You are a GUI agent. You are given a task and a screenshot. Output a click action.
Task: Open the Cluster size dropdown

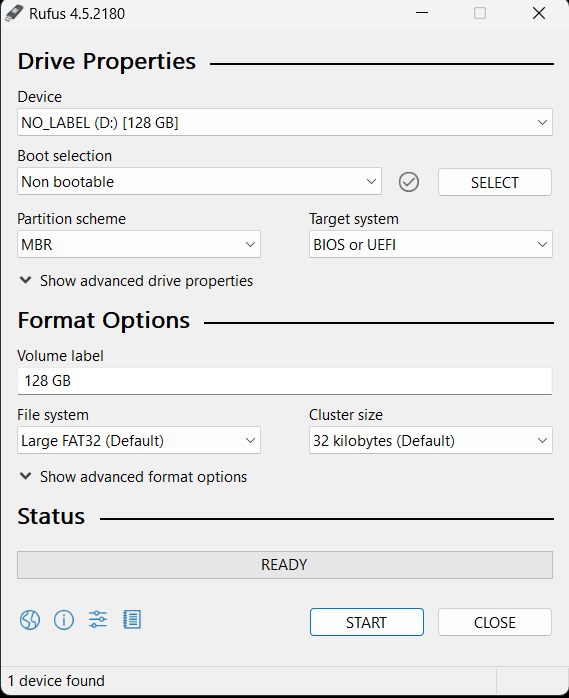coord(431,440)
